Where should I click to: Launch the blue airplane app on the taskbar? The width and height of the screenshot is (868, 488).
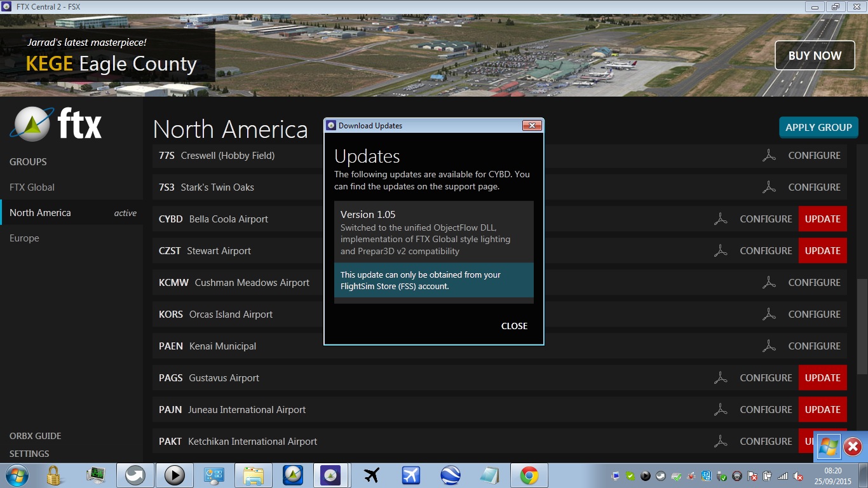[411, 475]
